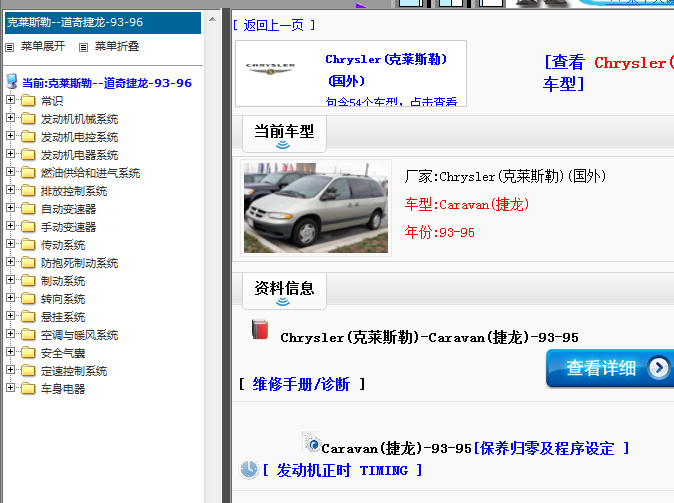Expand the 发动机电控系统 tree node
674x503 pixels.
[x=11, y=136]
